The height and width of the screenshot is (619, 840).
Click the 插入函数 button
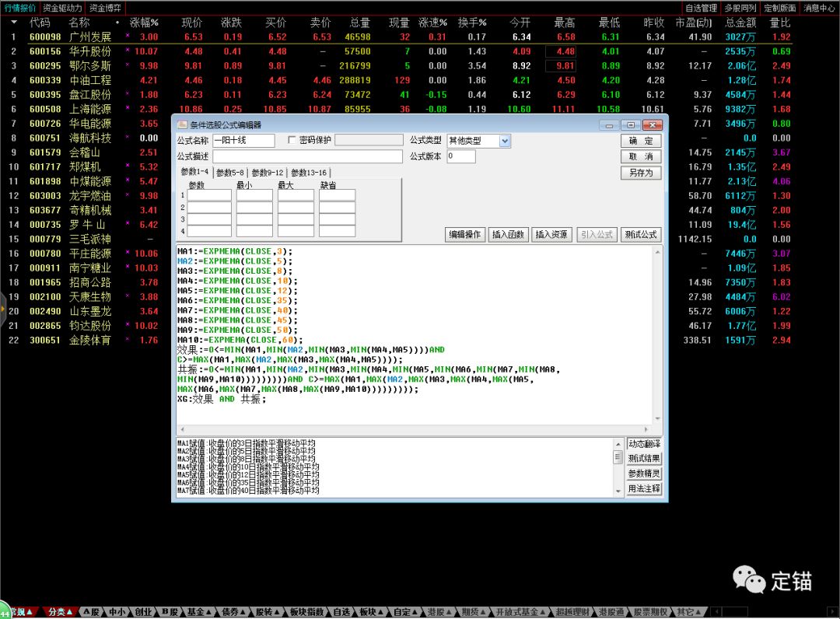pos(508,234)
